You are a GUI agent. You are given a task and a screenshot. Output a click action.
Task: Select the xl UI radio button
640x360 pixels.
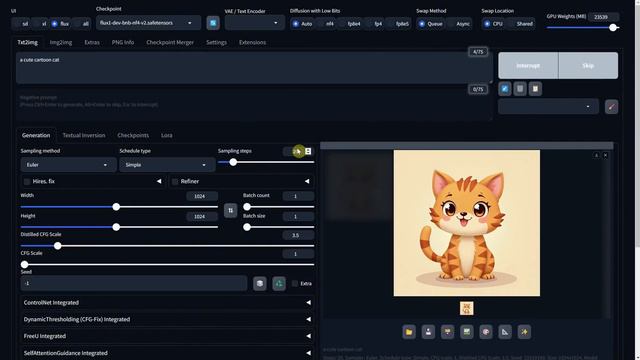point(40,24)
